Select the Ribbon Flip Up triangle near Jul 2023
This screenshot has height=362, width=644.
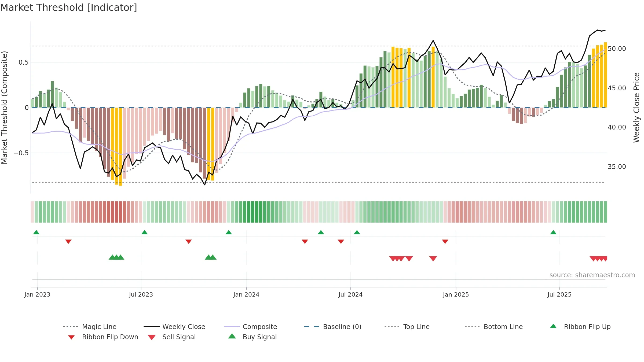point(144,232)
